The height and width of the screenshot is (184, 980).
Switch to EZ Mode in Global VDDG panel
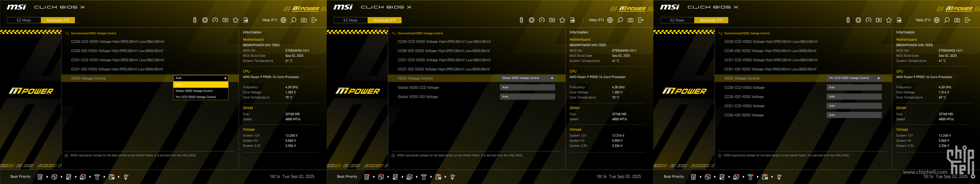coord(350,20)
